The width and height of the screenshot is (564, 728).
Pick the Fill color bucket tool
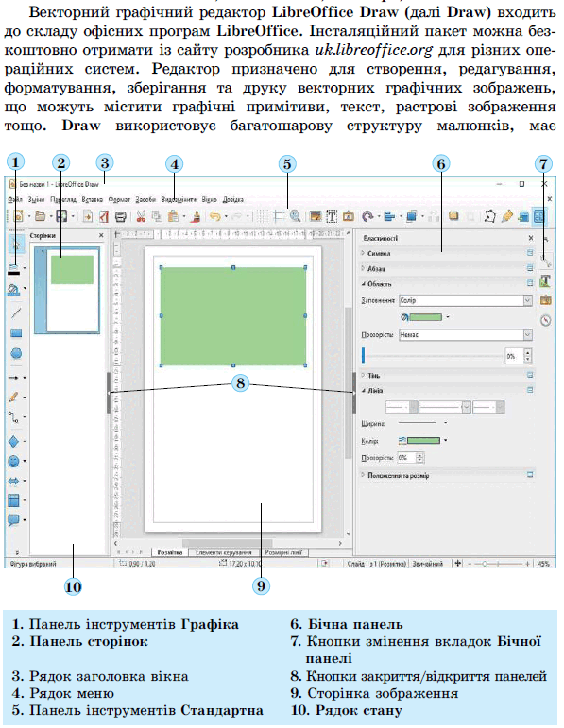[x=13, y=290]
